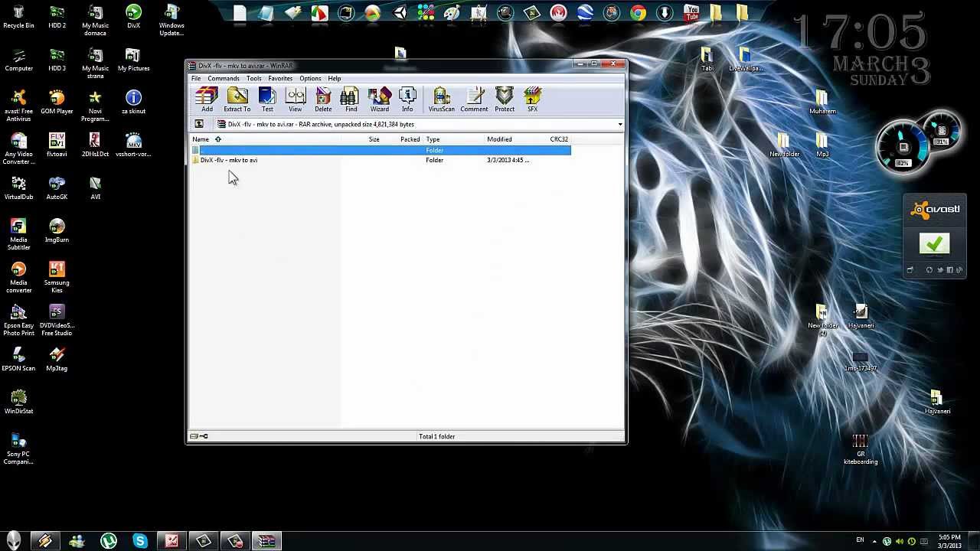Click the Comment toolbar icon
The width and height of the screenshot is (980, 551).
474,99
